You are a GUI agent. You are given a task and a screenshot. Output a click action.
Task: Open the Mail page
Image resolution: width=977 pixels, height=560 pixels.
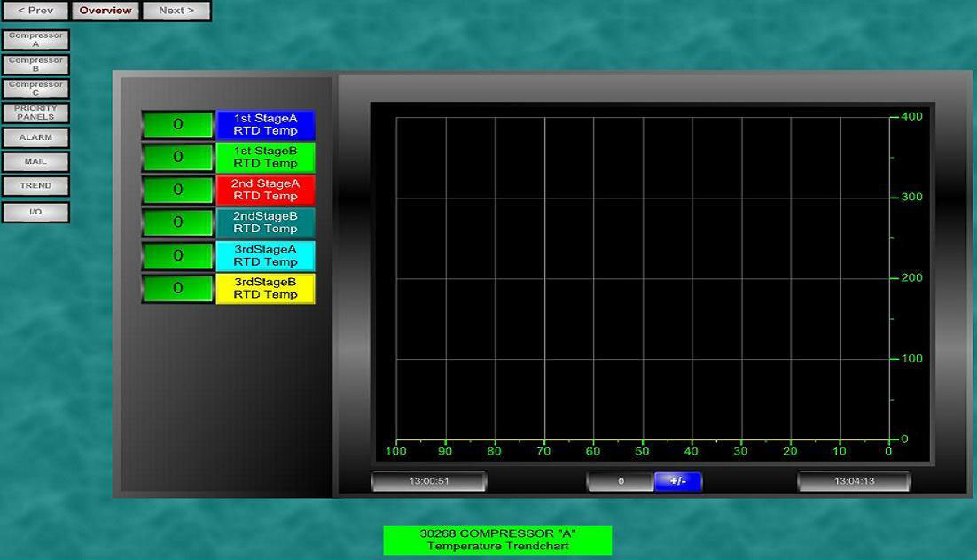coord(35,161)
